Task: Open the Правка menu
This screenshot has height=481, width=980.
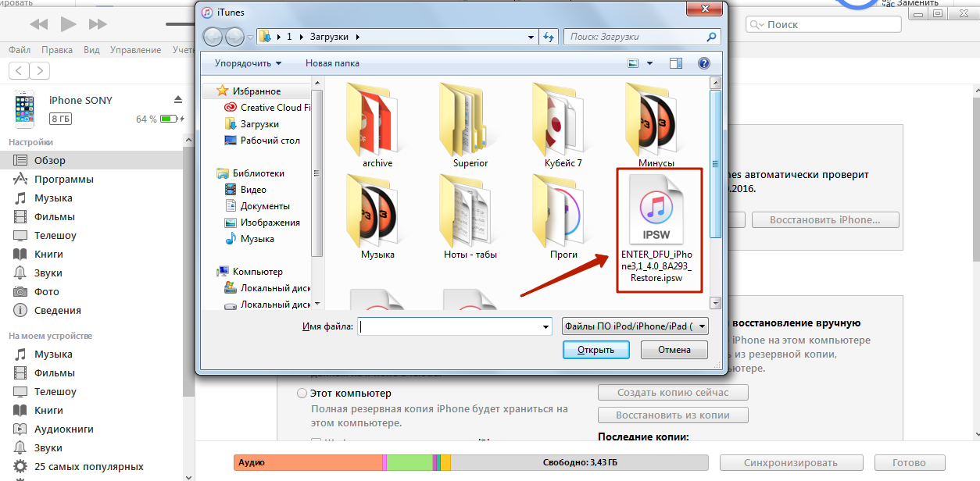Action: tap(57, 50)
